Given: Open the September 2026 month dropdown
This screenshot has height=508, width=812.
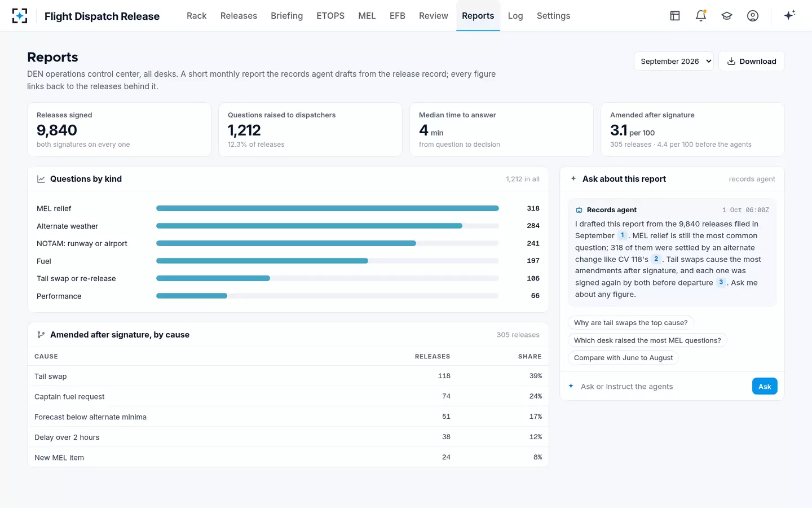Looking at the screenshot, I should [674, 61].
